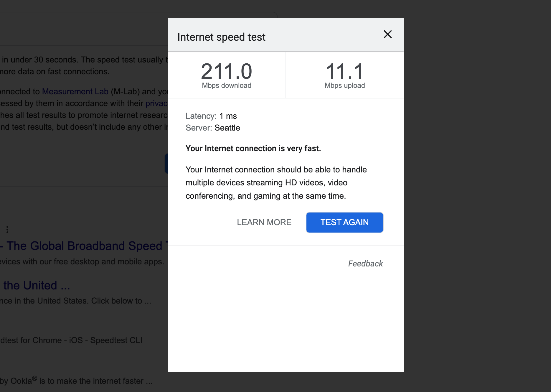Click the Seattle server name
The image size is (551, 392).
coord(227,128)
